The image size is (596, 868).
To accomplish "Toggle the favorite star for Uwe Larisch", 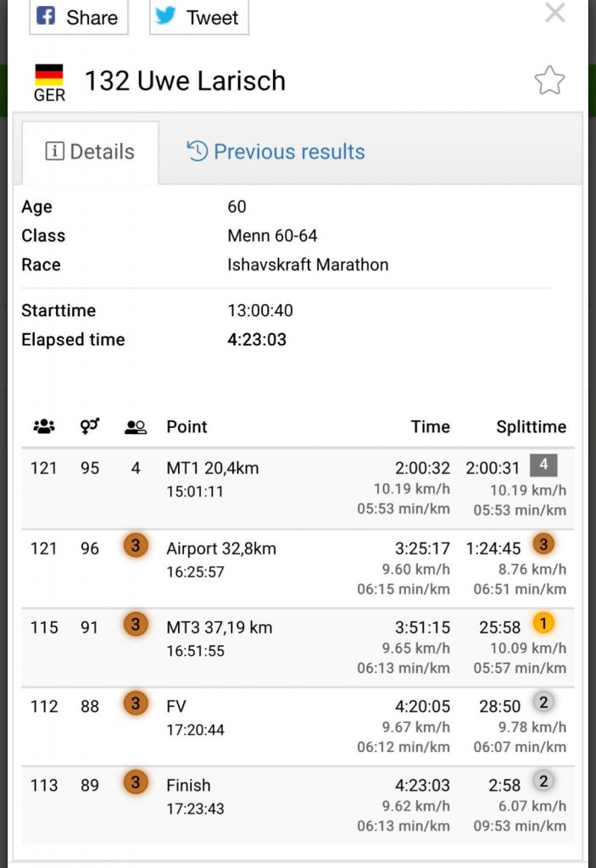I will [x=549, y=81].
